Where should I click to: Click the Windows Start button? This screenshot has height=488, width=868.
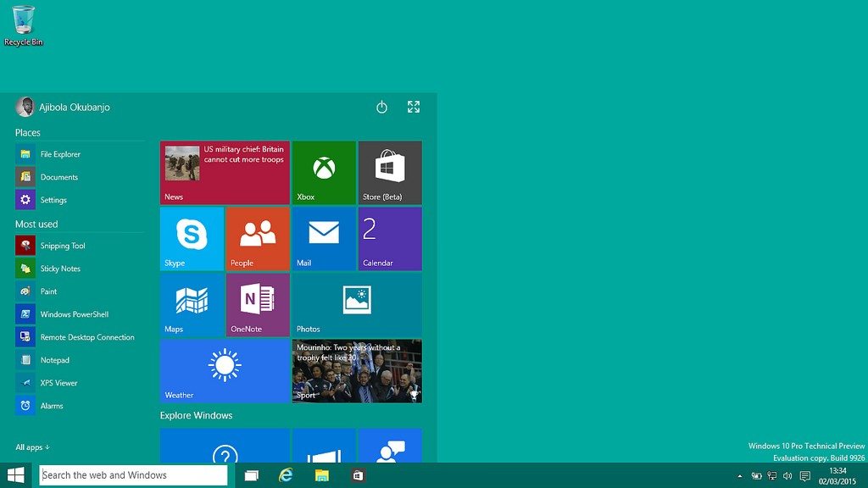coord(16,475)
